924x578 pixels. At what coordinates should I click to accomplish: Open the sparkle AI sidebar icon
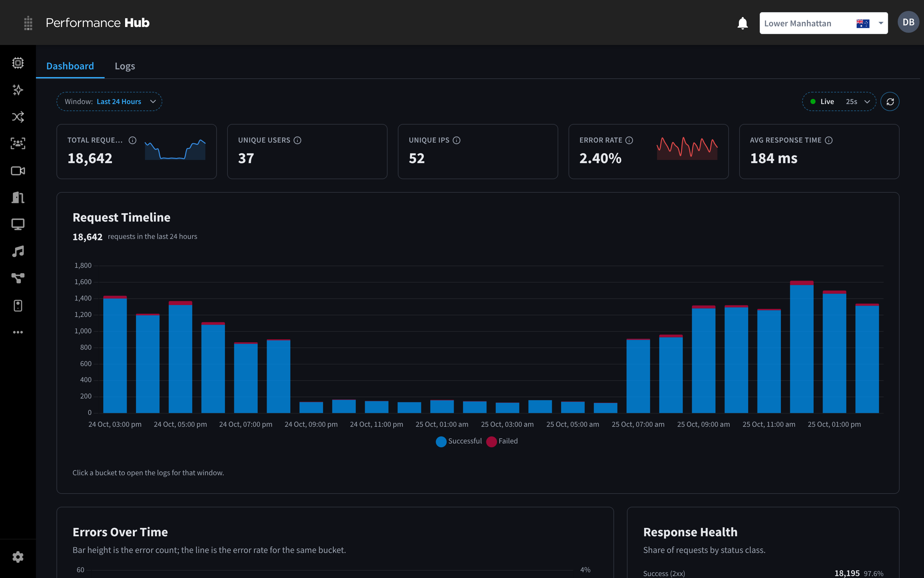click(x=18, y=90)
